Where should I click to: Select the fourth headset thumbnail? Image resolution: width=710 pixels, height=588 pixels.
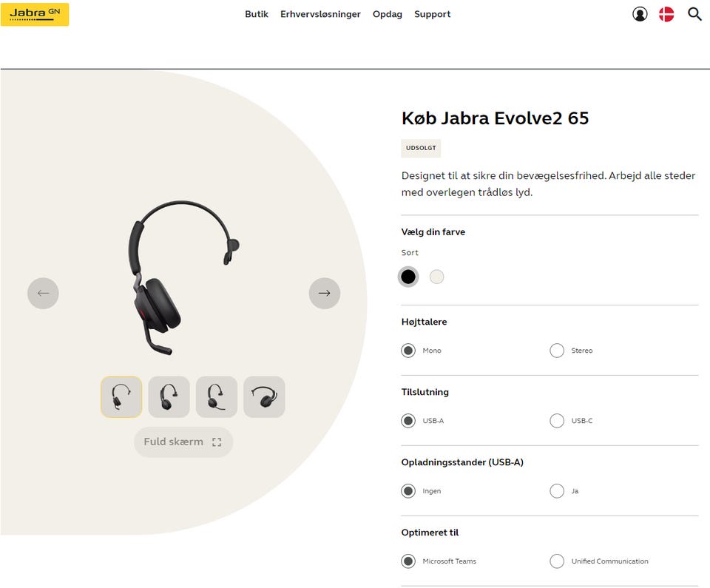(264, 397)
